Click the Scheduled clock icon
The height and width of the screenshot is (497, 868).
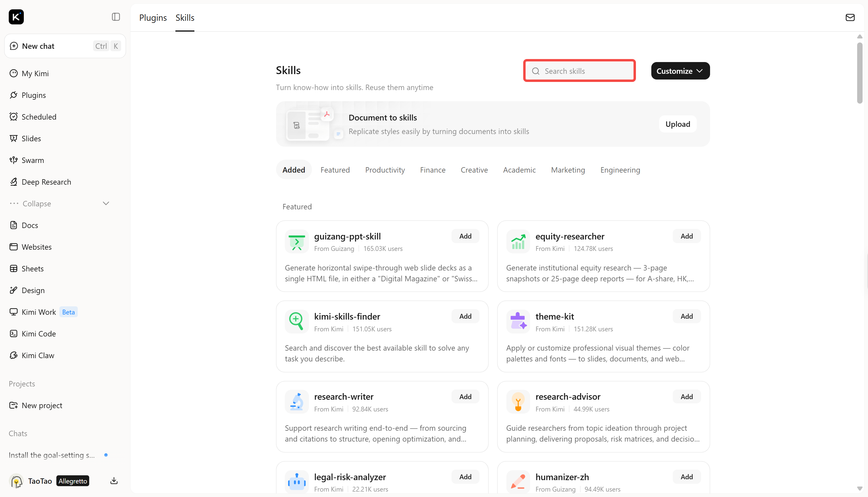[14, 117]
